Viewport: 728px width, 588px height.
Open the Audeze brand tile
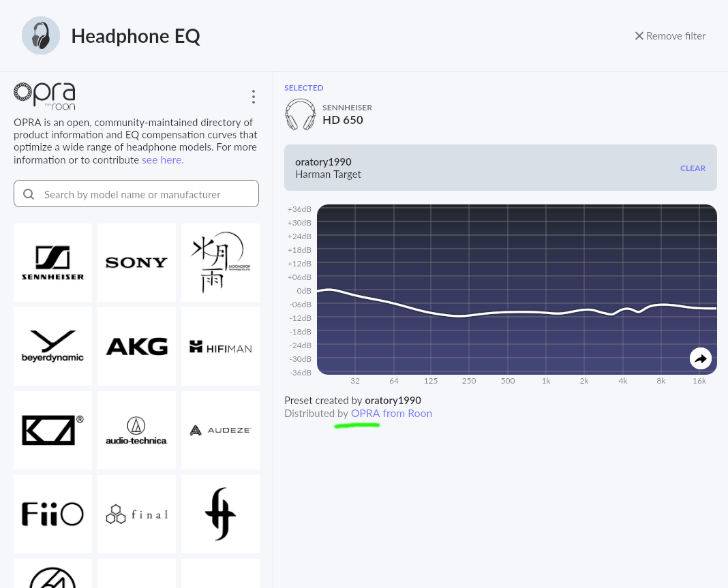click(221, 430)
